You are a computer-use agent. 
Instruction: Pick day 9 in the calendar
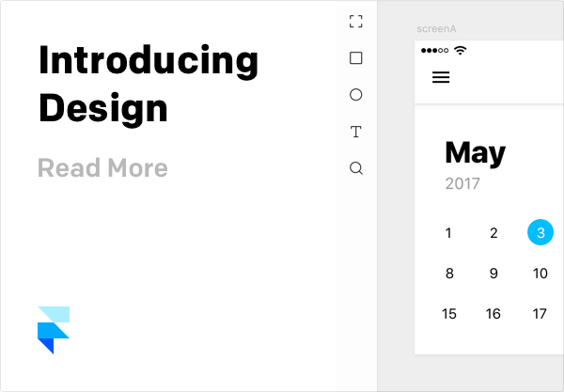[x=493, y=274]
